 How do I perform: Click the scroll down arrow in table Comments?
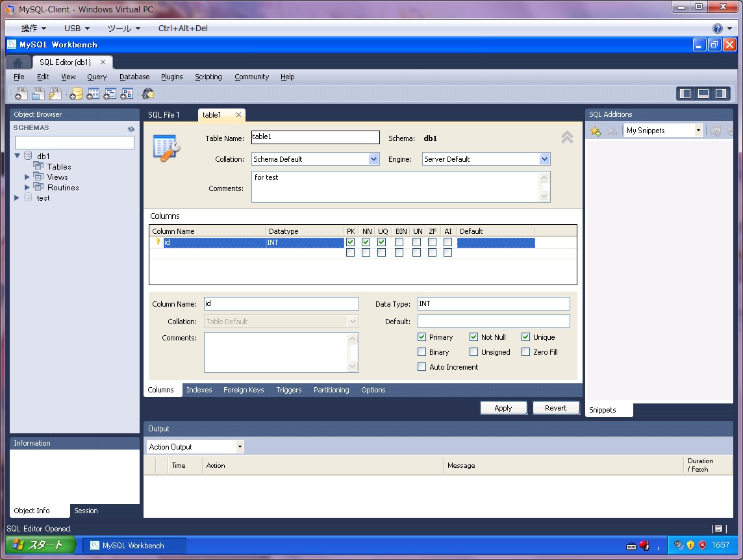pyautogui.click(x=544, y=196)
